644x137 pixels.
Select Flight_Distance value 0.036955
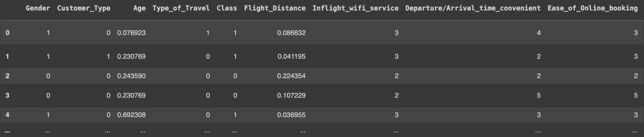point(291,115)
